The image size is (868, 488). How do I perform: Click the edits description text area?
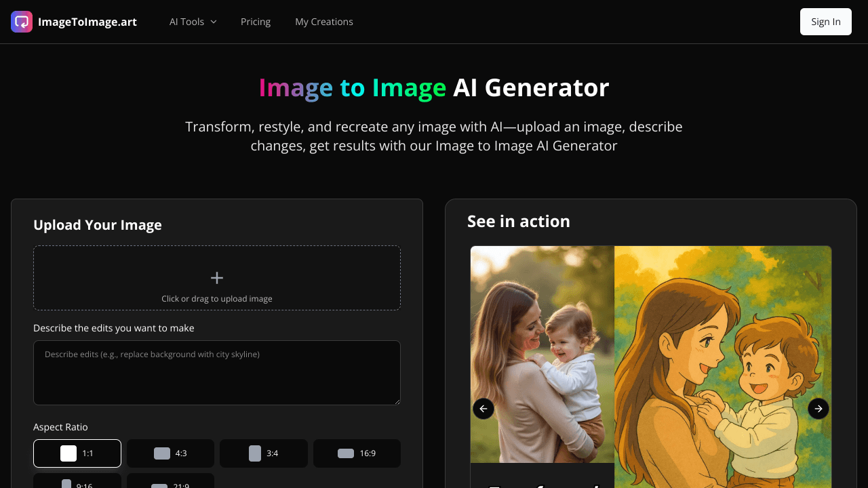[x=217, y=372]
